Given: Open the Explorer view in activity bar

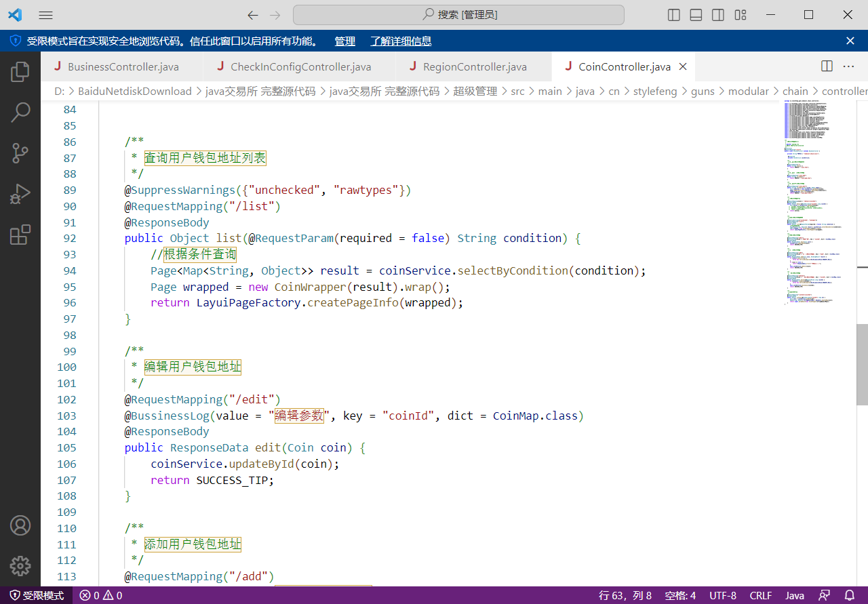Looking at the screenshot, I should point(20,71).
